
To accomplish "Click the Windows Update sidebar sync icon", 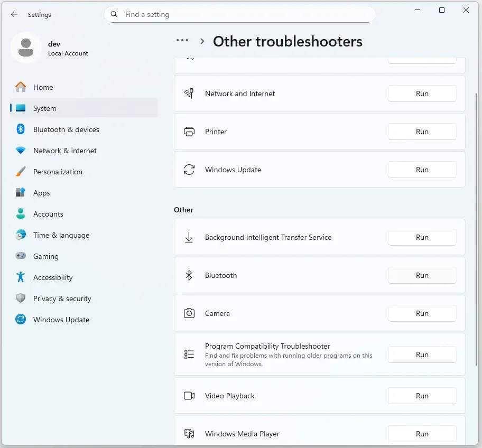I will [x=21, y=319].
